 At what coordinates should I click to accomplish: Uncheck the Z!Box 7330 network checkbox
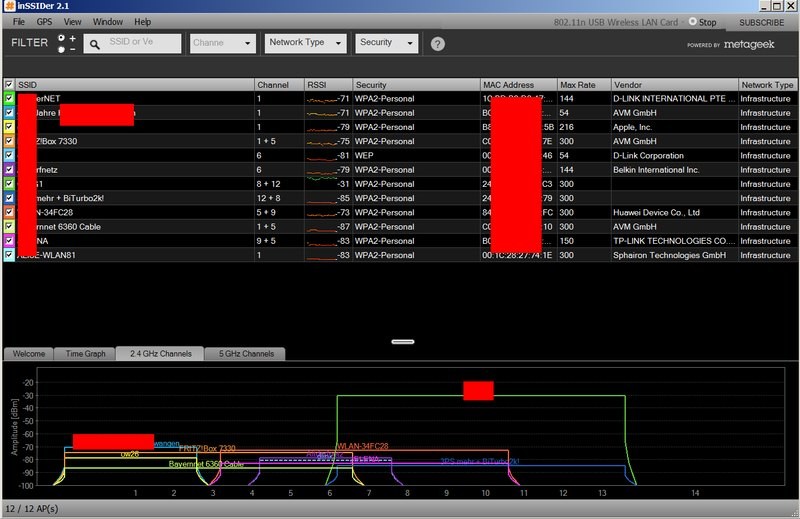point(9,142)
